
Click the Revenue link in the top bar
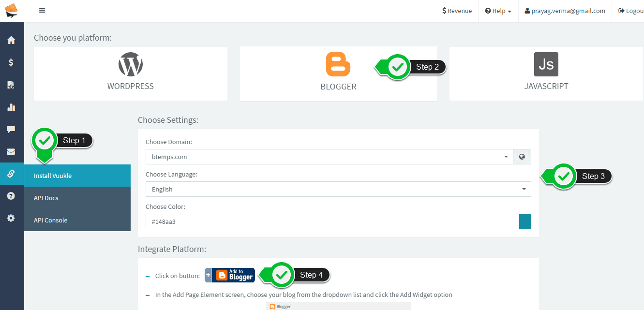point(457,11)
